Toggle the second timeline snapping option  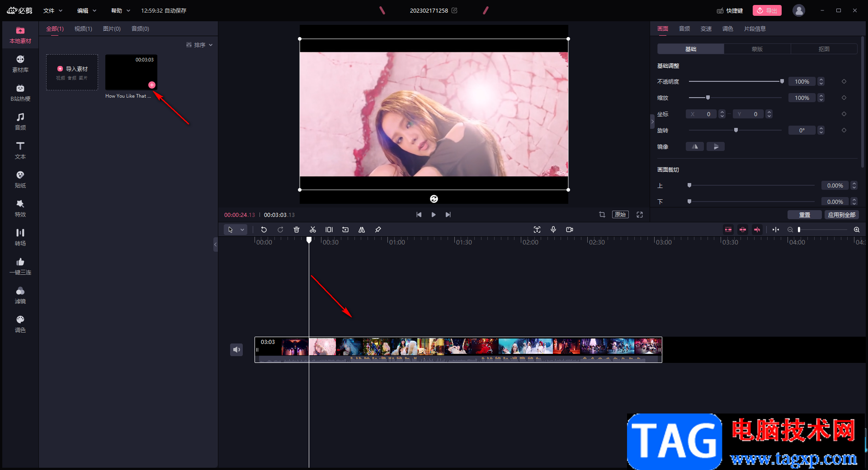coord(743,230)
